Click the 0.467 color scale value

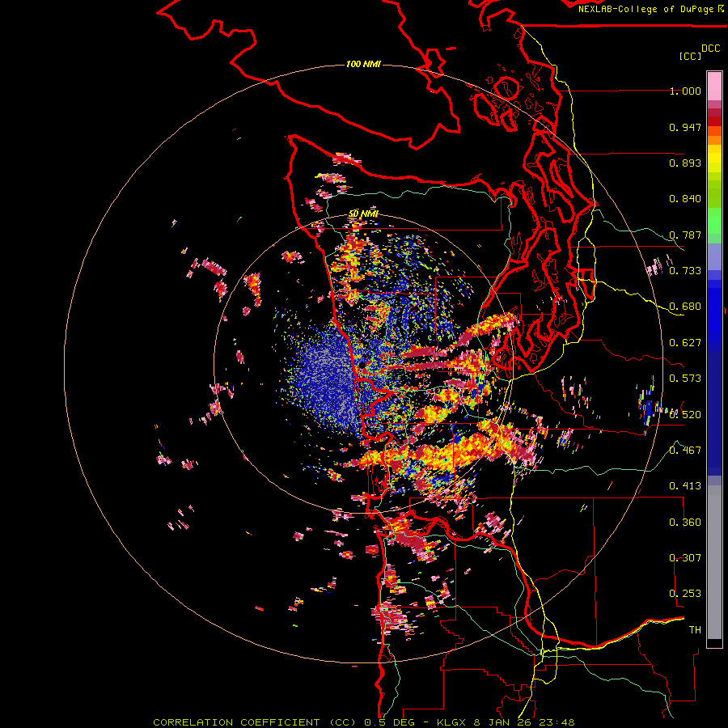685,451
